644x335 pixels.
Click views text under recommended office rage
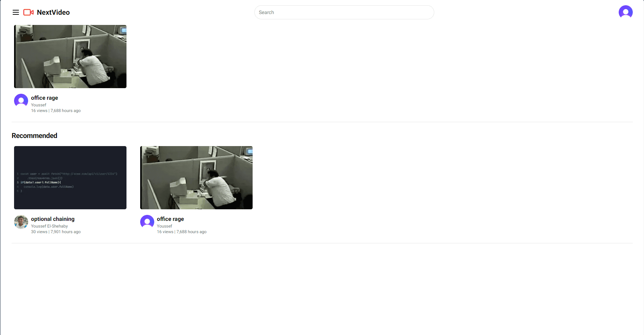tap(182, 232)
